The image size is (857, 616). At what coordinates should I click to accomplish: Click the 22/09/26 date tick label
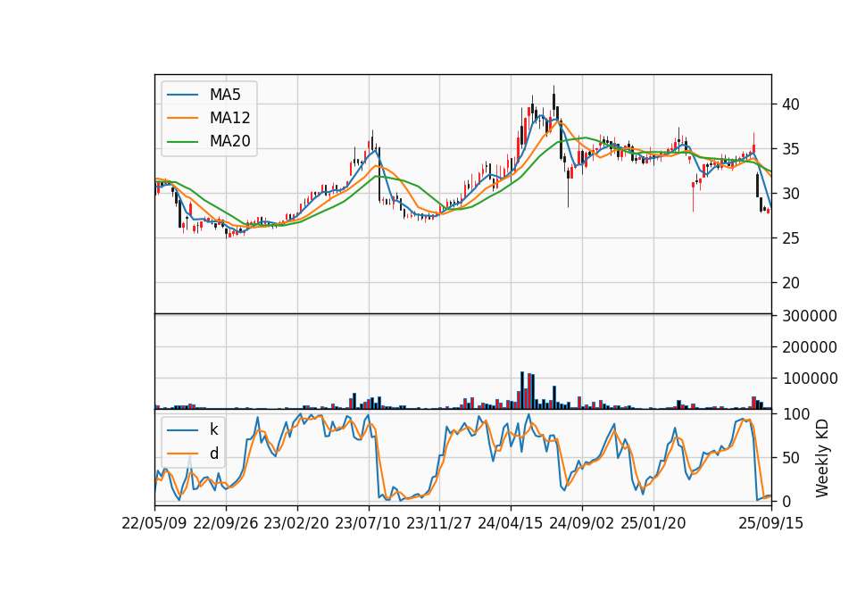pyautogui.click(x=226, y=523)
